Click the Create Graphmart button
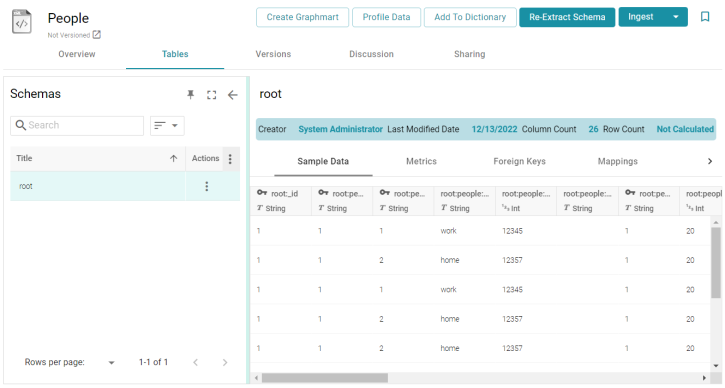725x388 pixels. tap(302, 17)
